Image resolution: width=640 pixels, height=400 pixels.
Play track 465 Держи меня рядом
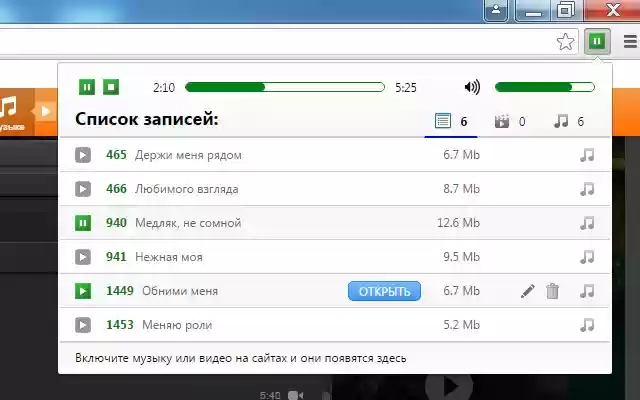click(x=83, y=155)
